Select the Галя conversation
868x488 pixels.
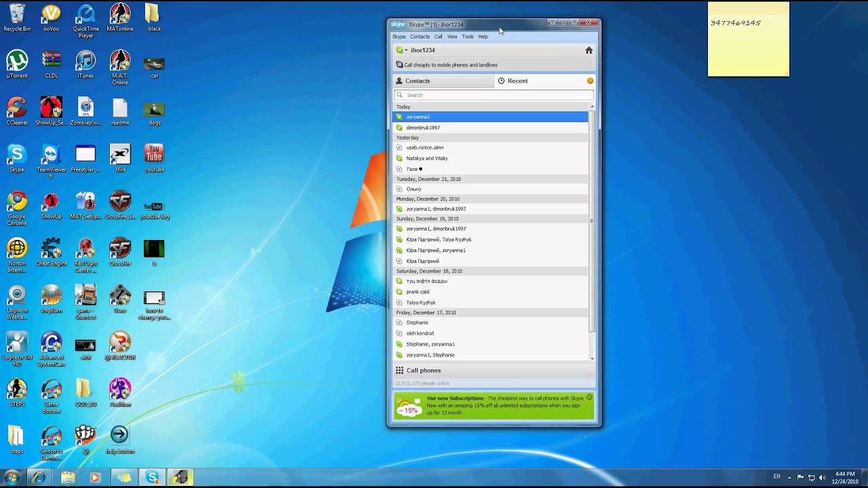coord(491,169)
